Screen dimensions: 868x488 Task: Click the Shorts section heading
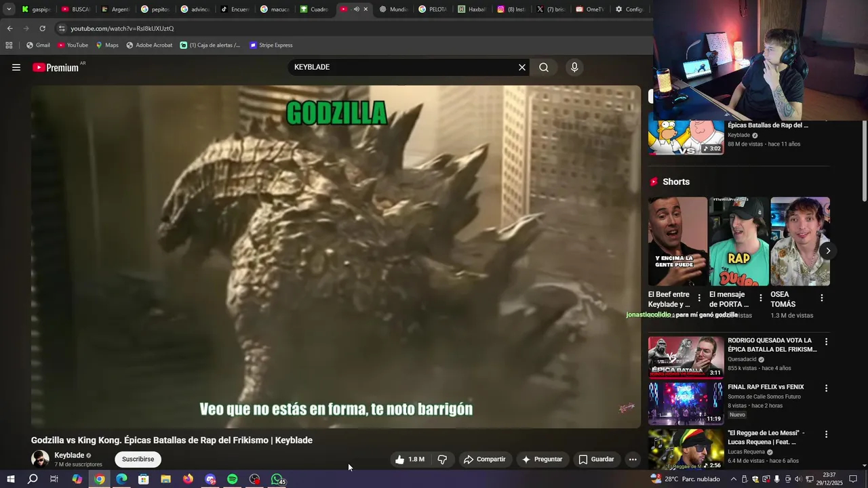pyautogui.click(x=676, y=182)
